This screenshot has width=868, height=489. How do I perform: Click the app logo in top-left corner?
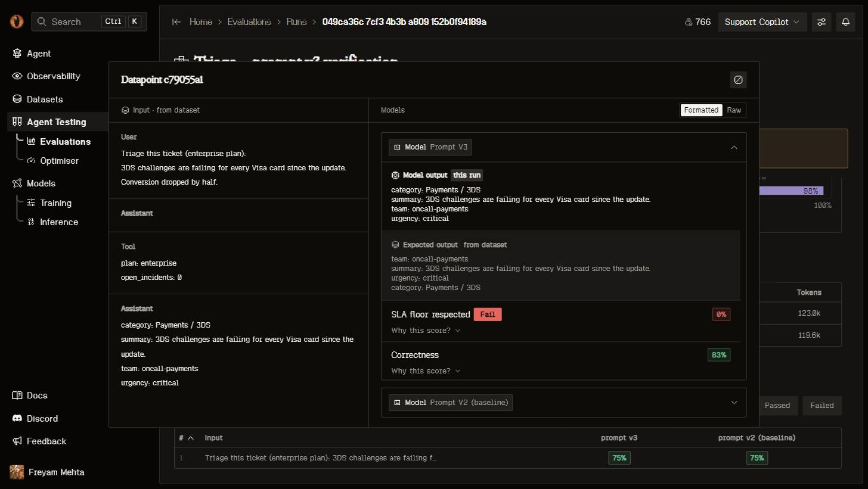click(x=16, y=21)
